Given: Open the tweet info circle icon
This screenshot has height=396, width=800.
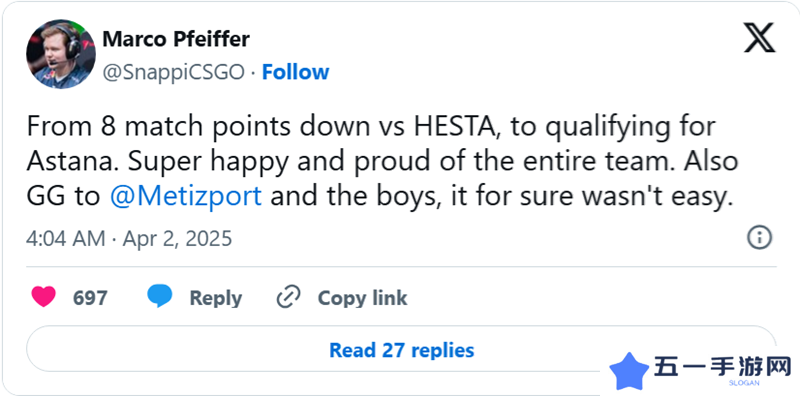Looking at the screenshot, I should click(x=759, y=238).
